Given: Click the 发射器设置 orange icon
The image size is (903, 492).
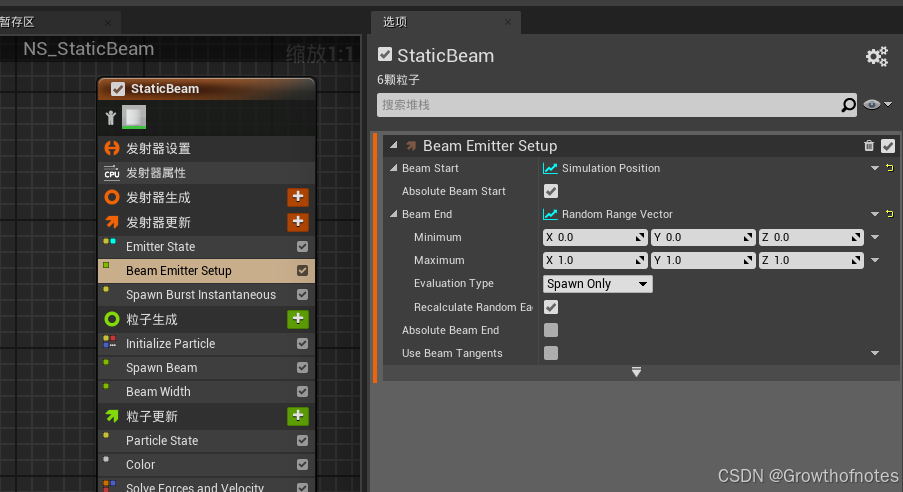Looking at the screenshot, I should (x=112, y=148).
